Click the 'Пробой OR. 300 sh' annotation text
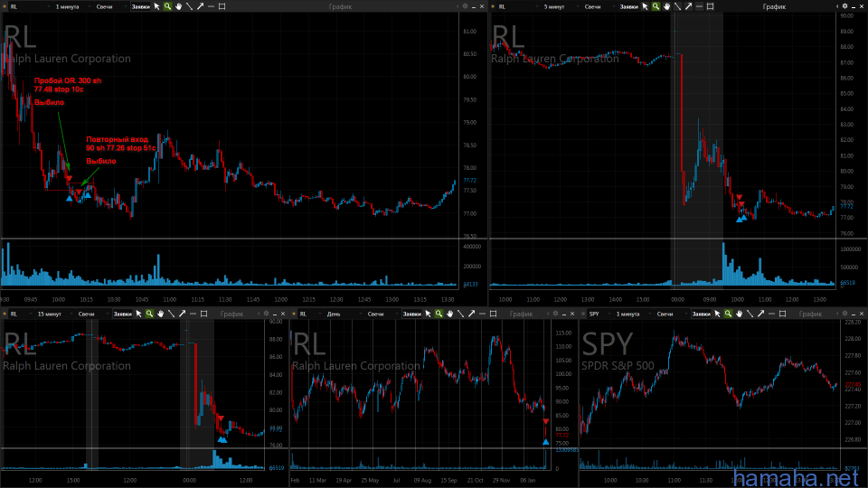 point(68,80)
